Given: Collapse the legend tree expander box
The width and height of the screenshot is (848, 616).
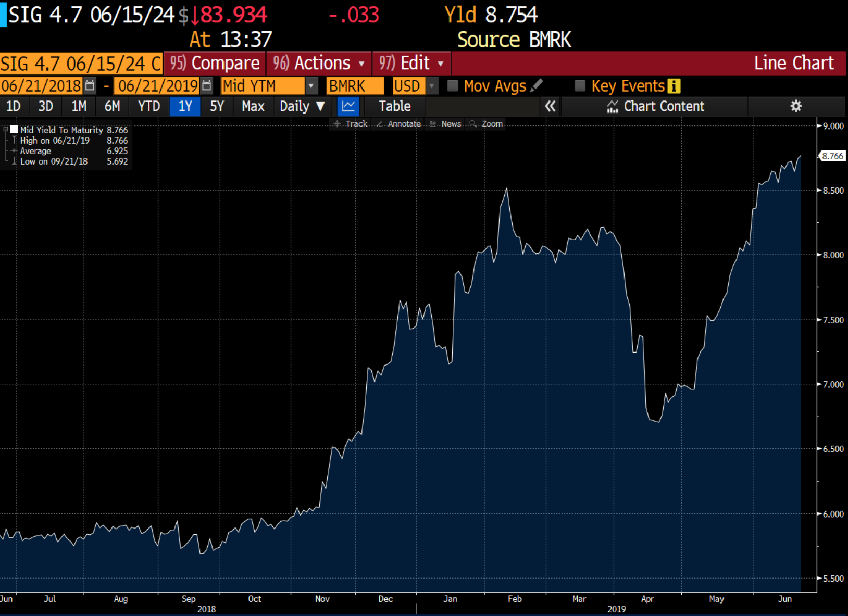Looking at the screenshot, I should (6, 129).
